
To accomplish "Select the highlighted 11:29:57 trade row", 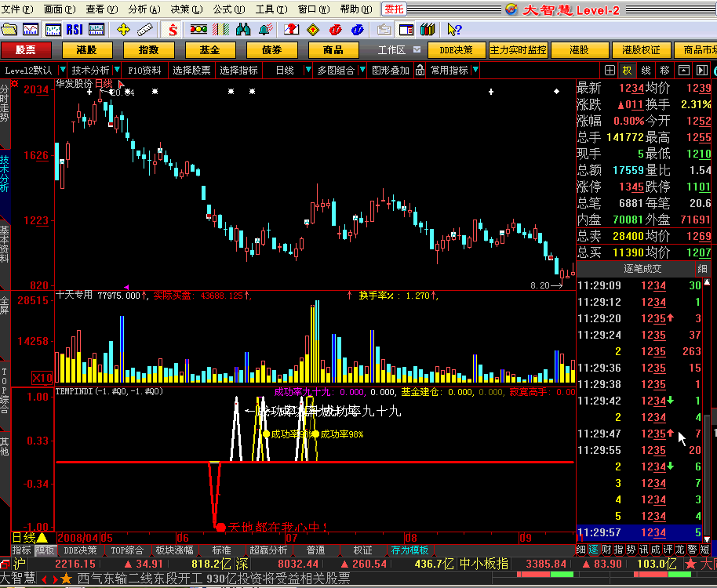I will pyautogui.click(x=639, y=532).
